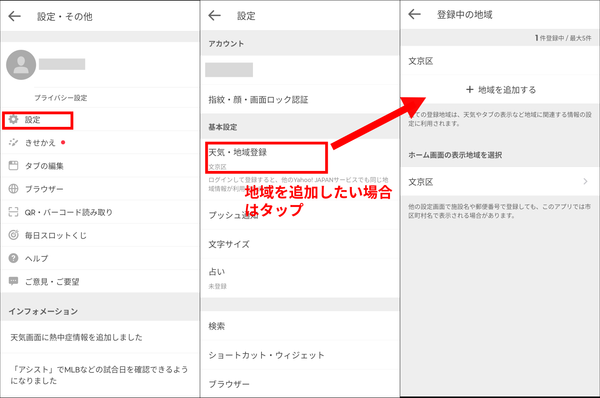Click the きせかえ sparkle icon
Viewport: 600px width, 398px height.
pyautogui.click(x=13, y=143)
